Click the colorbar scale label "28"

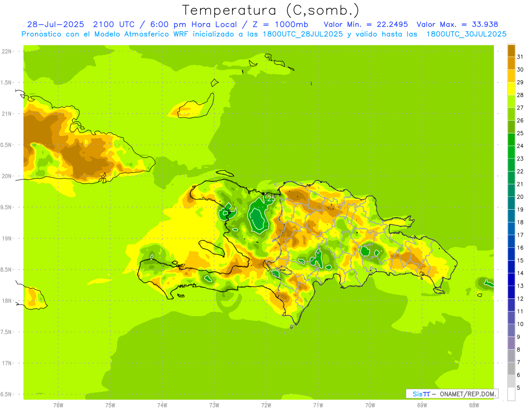coord(520,95)
